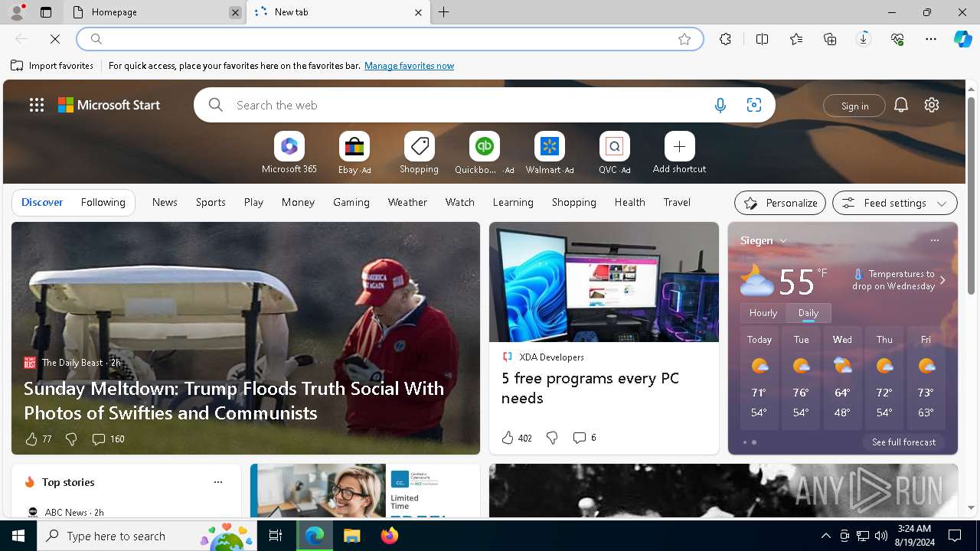This screenshot has width=980, height=551.
Task: Show the Downloads panel
Action: click(x=864, y=39)
